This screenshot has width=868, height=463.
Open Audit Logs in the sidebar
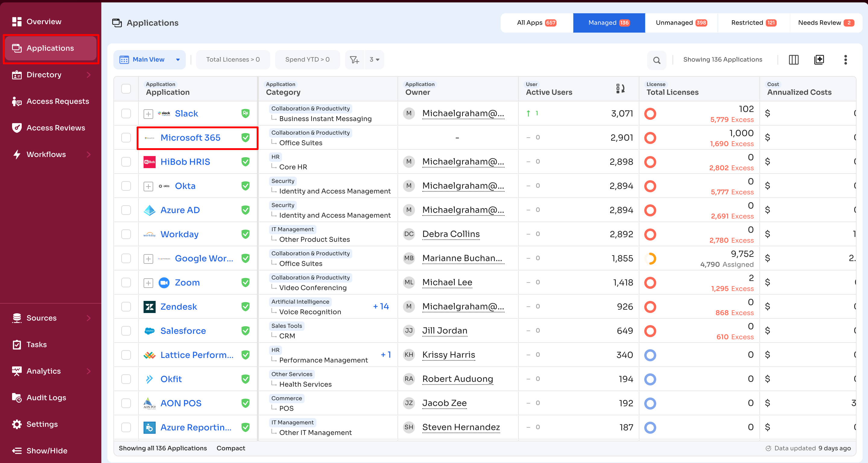click(x=46, y=398)
